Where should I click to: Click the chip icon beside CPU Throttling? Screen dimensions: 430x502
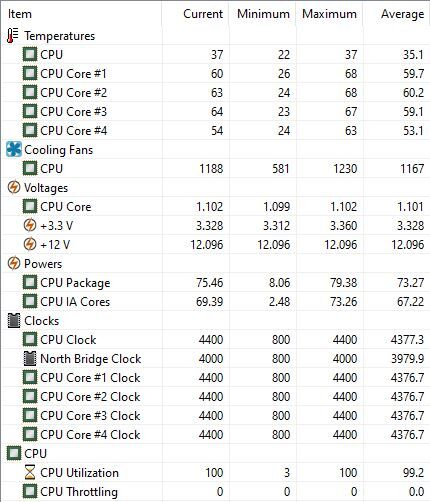30,491
